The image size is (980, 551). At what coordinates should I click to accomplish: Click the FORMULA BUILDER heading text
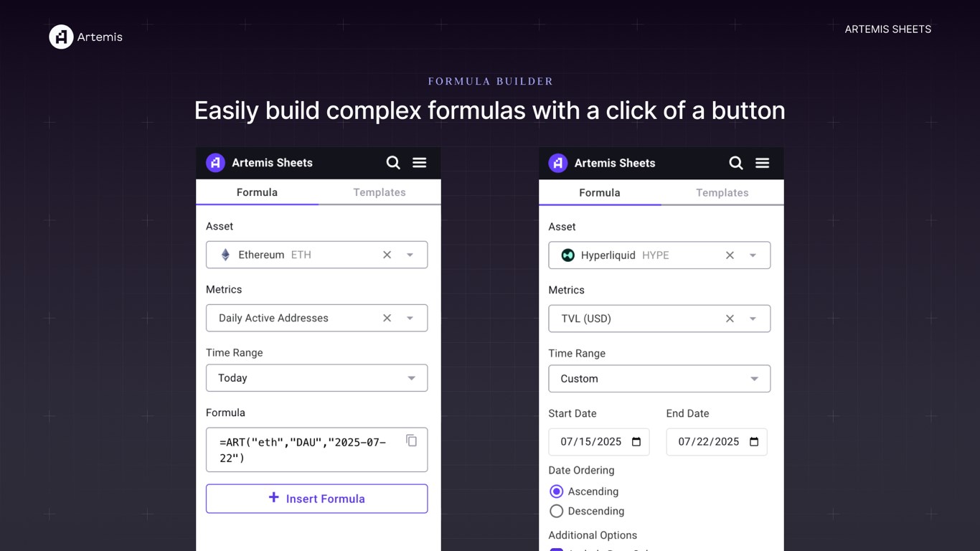[491, 81]
